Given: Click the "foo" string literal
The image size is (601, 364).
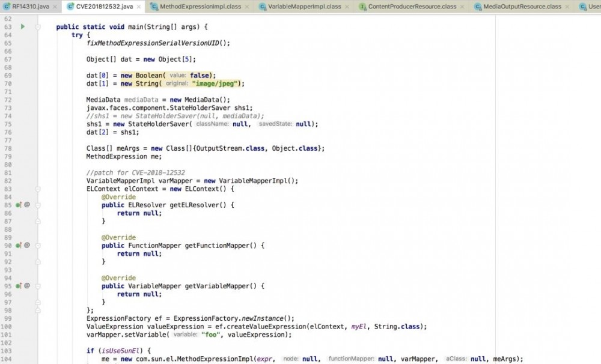Looking at the screenshot, I should point(211,335).
